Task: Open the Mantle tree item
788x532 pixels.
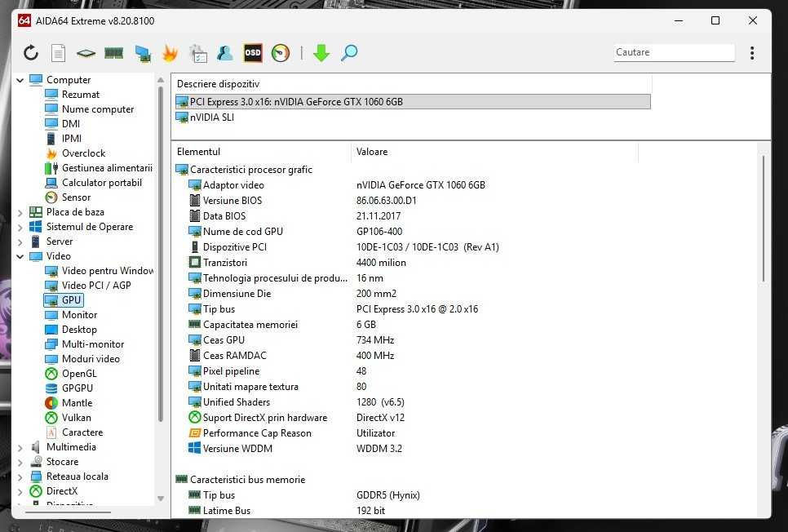Action: coord(77,403)
